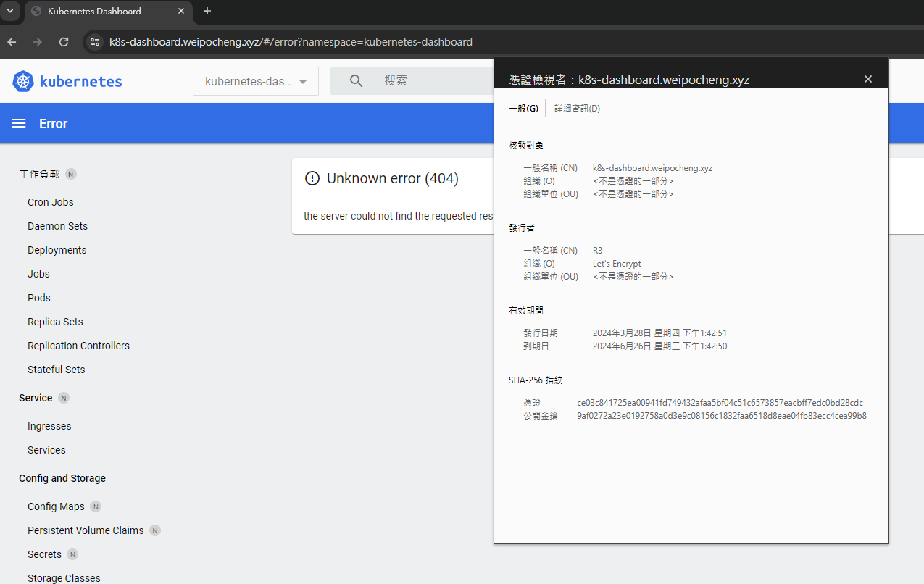
Task: Click the 到期日 expiry date value
Action: tap(659, 346)
